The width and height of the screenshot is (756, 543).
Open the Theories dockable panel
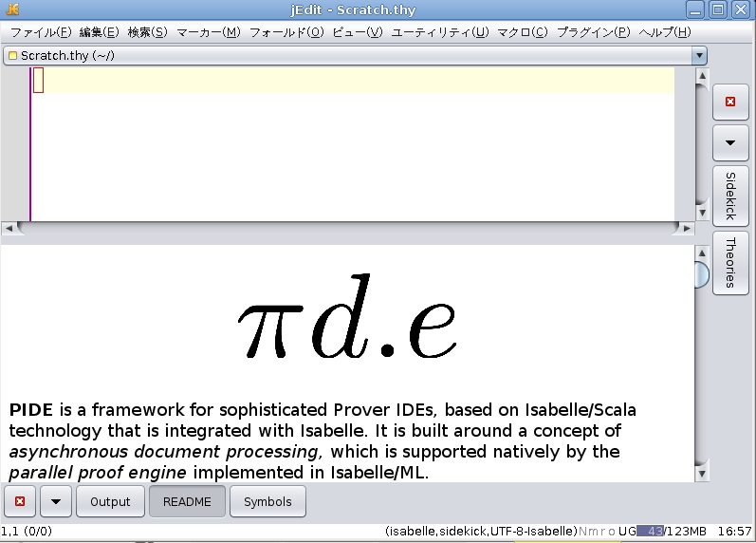click(x=730, y=263)
